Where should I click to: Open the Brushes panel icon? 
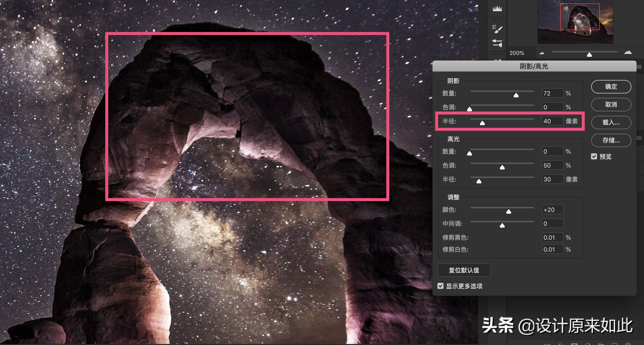tap(497, 43)
